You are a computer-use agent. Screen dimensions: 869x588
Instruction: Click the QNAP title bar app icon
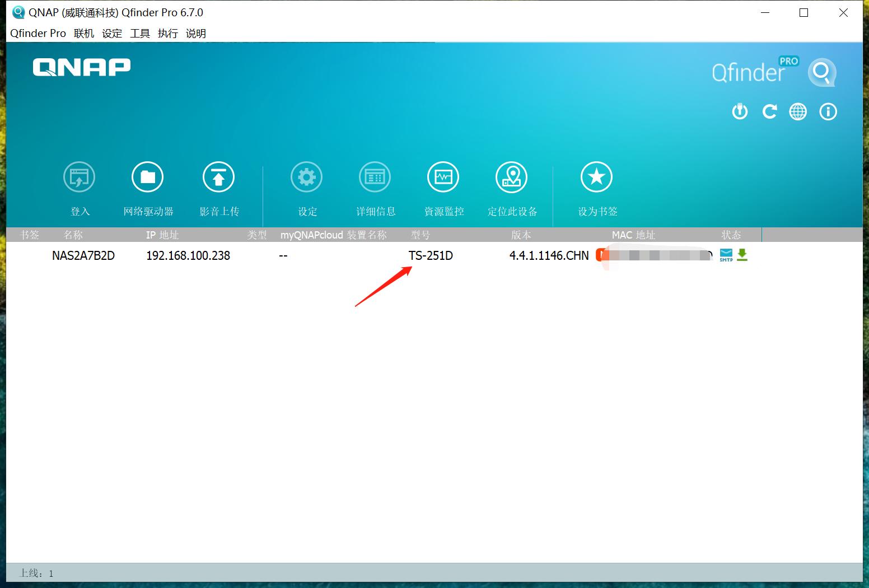[x=18, y=12]
